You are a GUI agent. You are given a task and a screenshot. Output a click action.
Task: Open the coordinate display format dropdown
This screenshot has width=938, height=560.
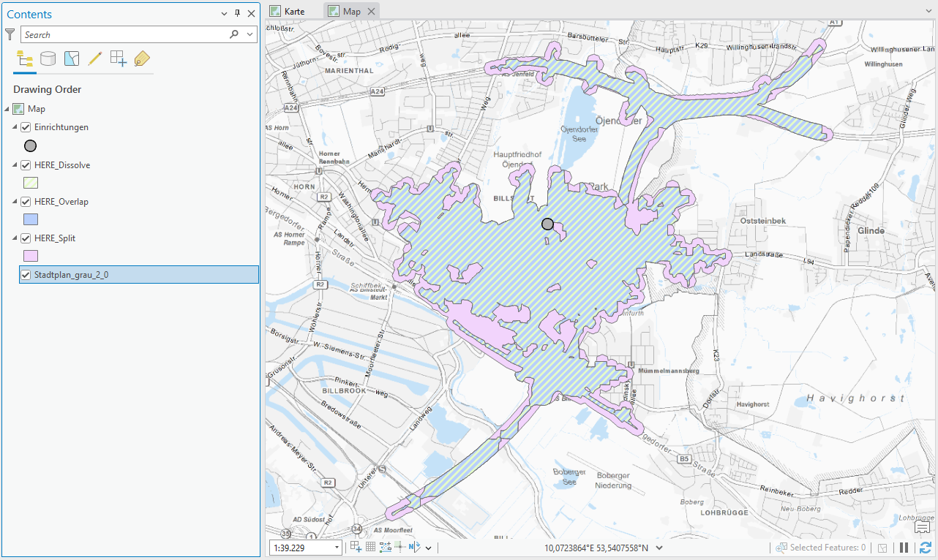[659, 548]
